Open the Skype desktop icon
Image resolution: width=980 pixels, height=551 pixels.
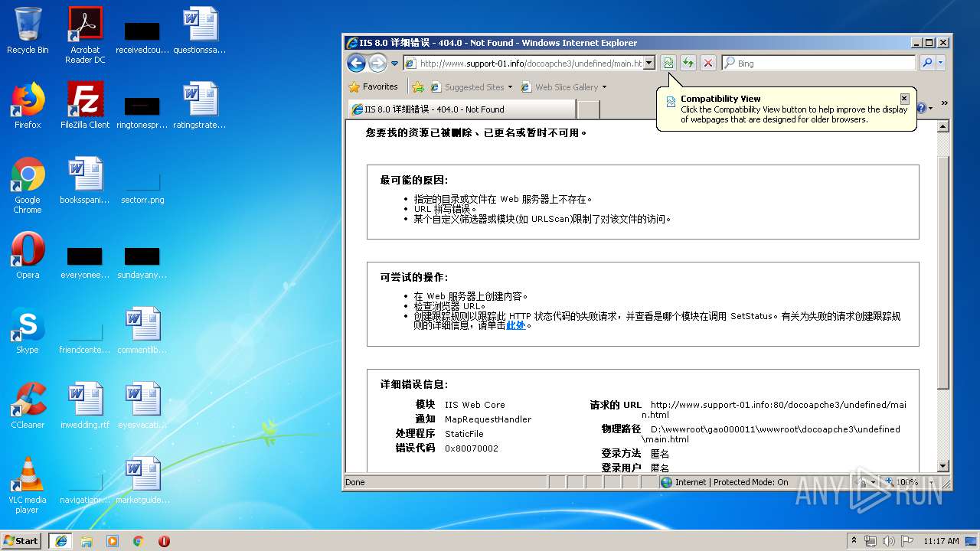click(x=28, y=331)
